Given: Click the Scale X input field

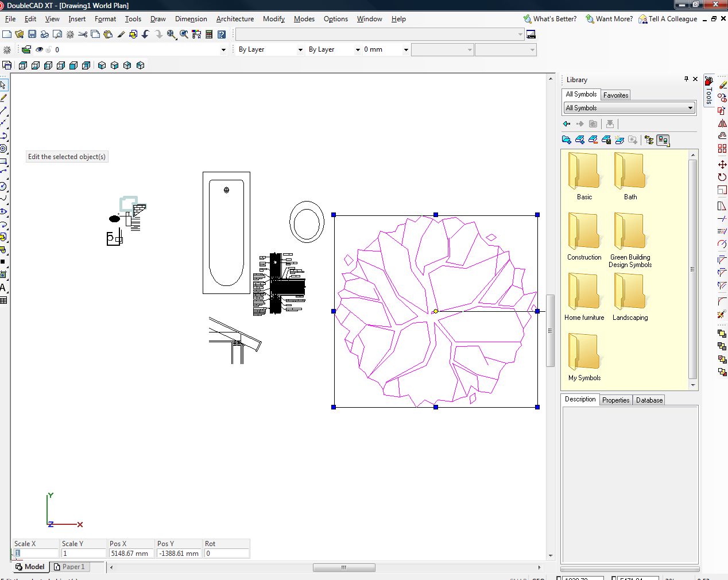Looking at the screenshot, I should (36, 554).
